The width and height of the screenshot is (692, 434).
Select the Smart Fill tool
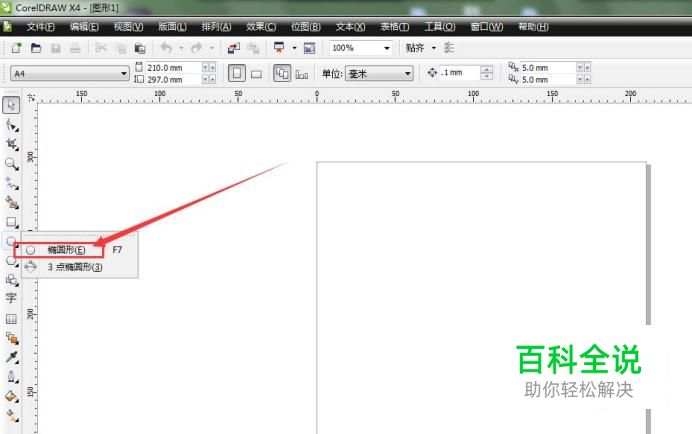tap(11, 203)
